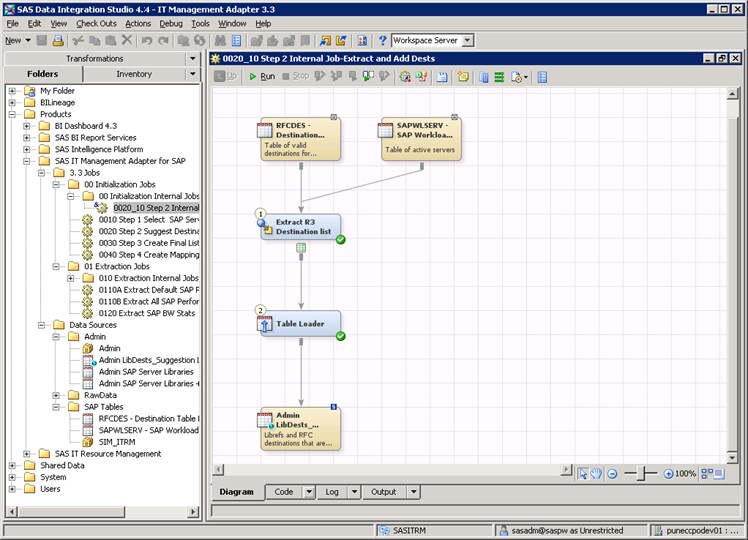Viewport: 748px width, 540px height.
Task: Open the Code tab dropdown arrow
Action: coord(309,492)
